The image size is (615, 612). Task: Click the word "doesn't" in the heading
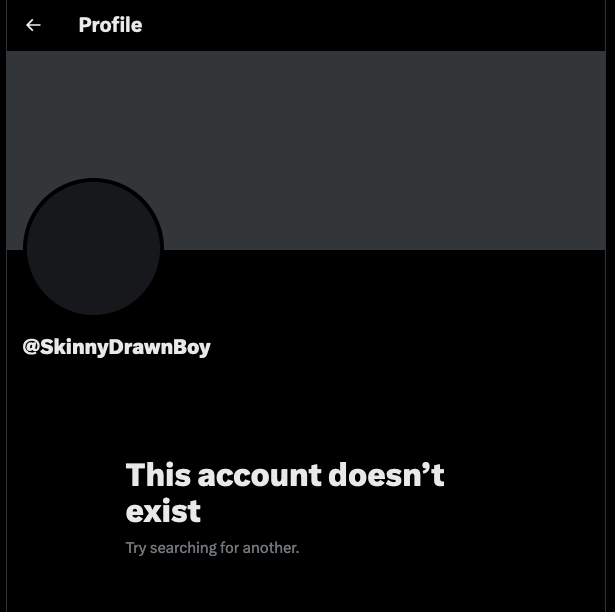pos(386,474)
